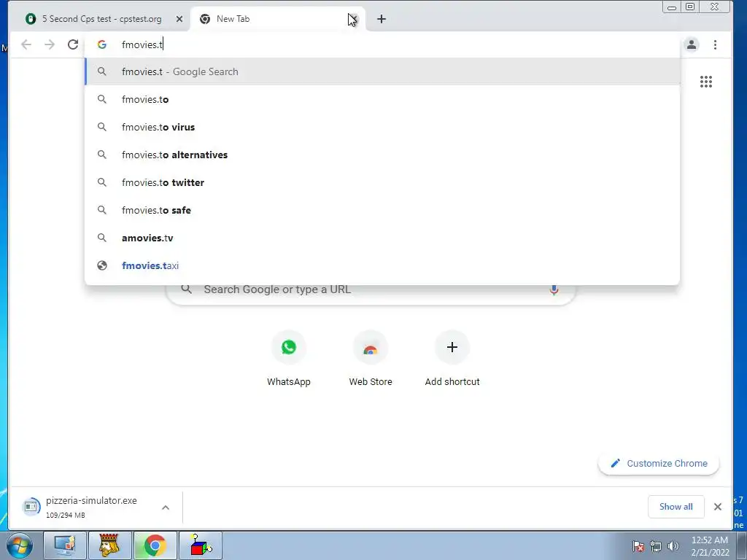Screen dimensions: 747x560
Task: Open the Google apps grid icon
Action: point(706,82)
